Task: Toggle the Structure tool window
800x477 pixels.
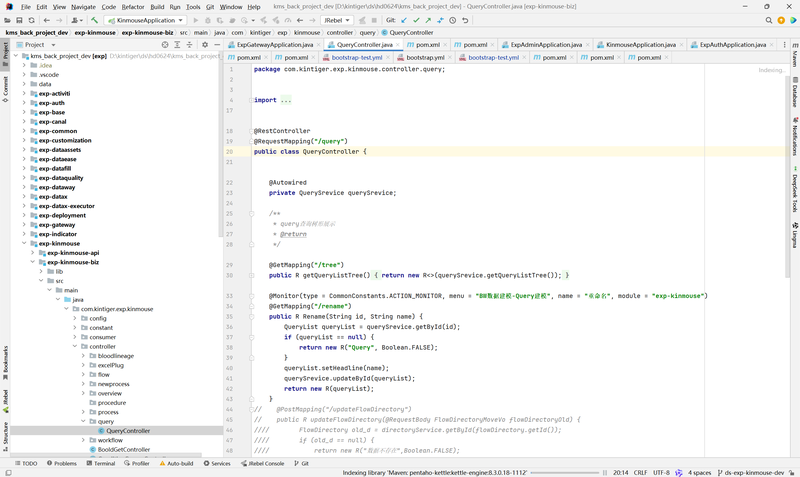Action: (x=5, y=433)
